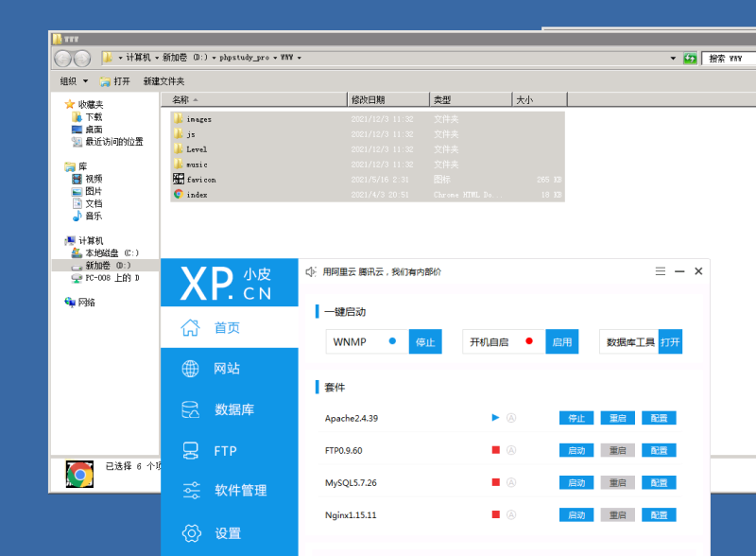The width and height of the screenshot is (756, 556).
Task: Toggle the auto-start circle icon for FTP0.9.60
Action: [511, 450]
